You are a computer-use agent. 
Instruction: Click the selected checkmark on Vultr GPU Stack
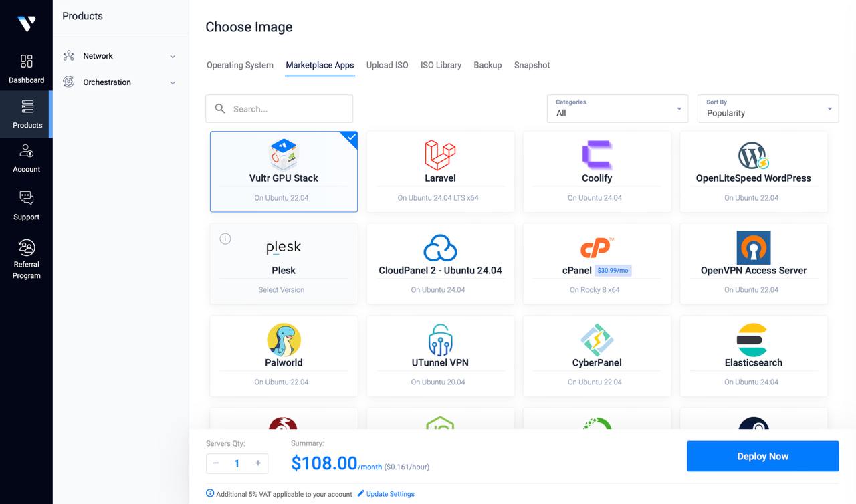click(x=351, y=137)
